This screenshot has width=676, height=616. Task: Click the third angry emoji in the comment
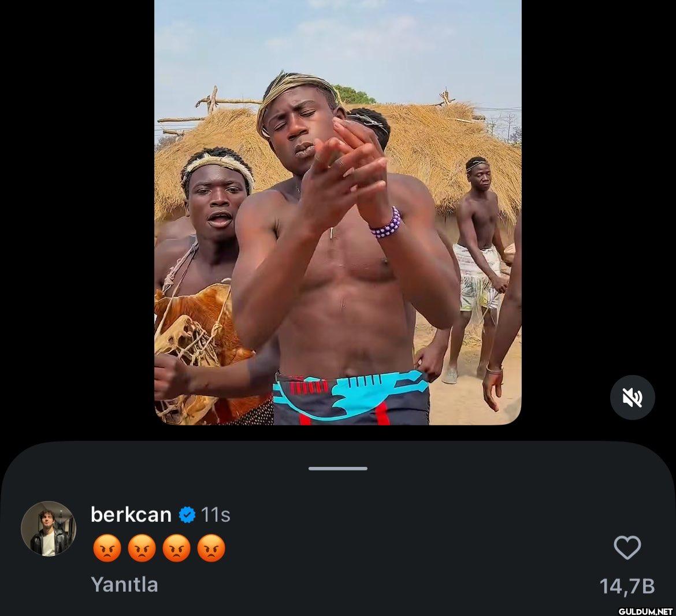coord(176,548)
